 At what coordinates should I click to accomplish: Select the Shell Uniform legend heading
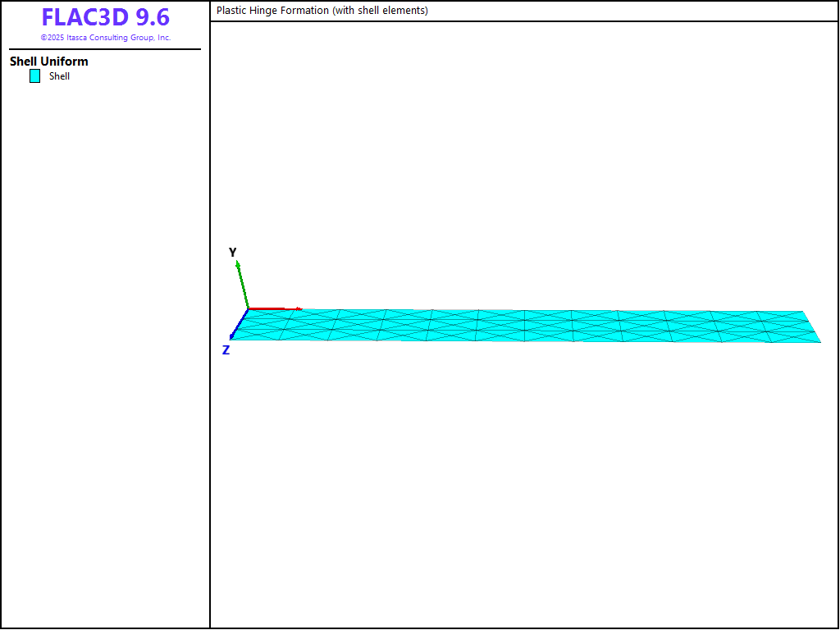[x=48, y=62]
